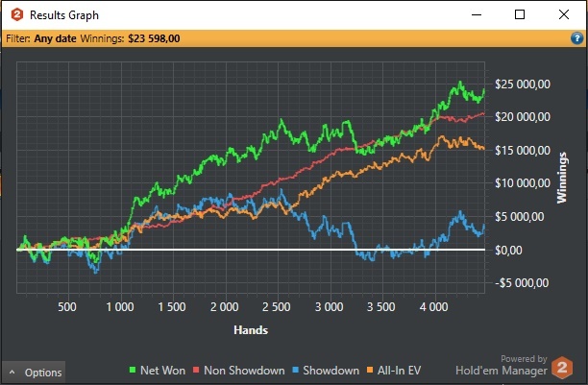This screenshot has width=588, height=385.
Task: Toggle the All-In EV legend entry
Action: (394, 371)
